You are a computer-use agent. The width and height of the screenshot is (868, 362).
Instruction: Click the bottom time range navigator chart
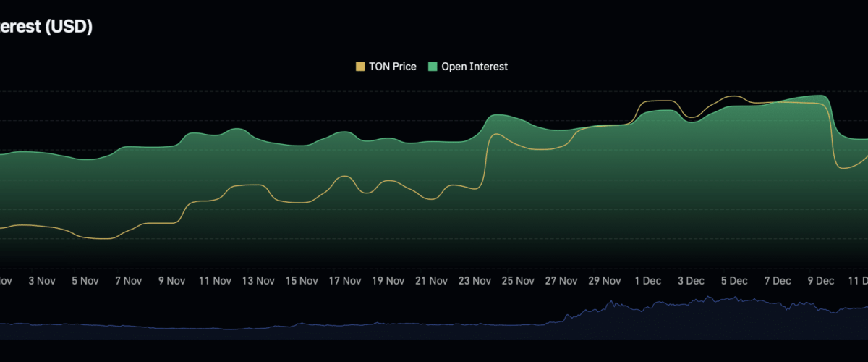click(434, 319)
